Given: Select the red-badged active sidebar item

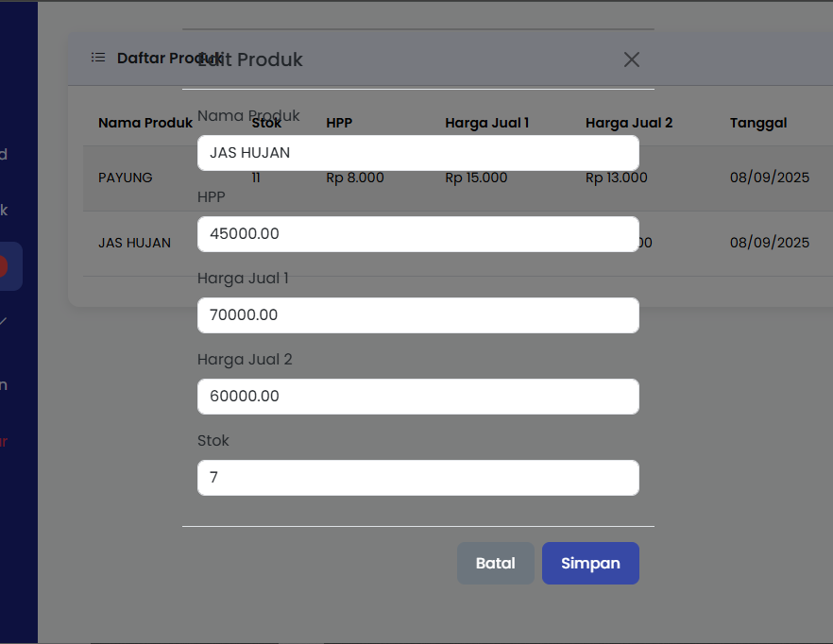Looking at the screenshot, I should coord(9,266).
